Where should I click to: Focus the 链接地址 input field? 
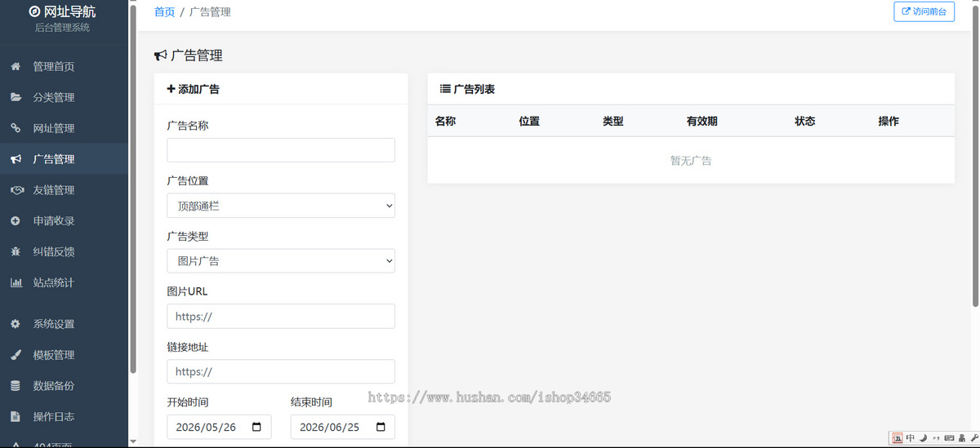281,372
